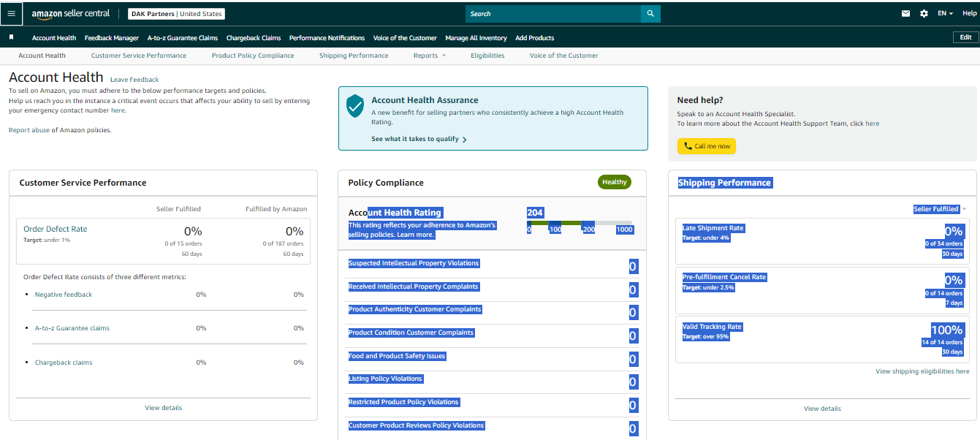980x440 pixels.
Task: Open the settings gear icon
Action: (x=924, y=14)
